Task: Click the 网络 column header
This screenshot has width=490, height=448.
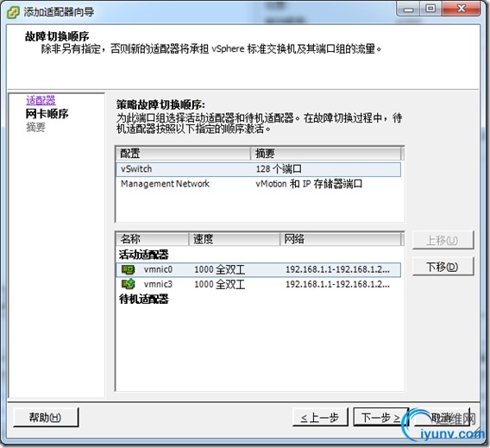Action: pyautogui.click(x=340, y=239)
